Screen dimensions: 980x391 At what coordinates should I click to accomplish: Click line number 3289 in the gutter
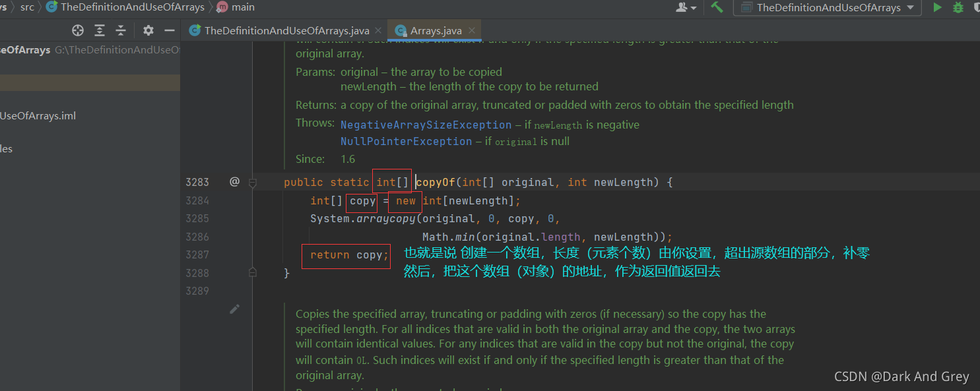tap(197, 291)
